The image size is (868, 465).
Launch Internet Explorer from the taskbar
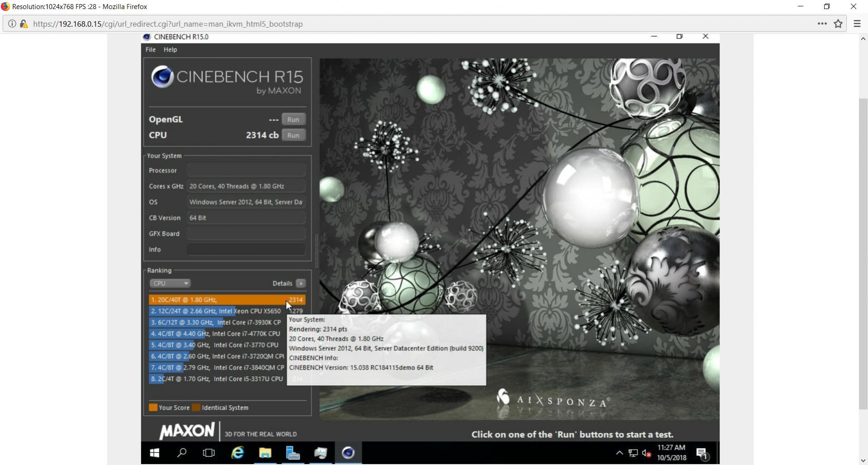[x=237, y=453]
